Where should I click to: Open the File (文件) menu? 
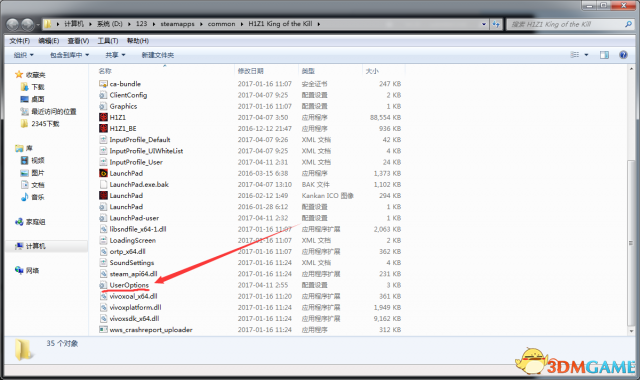coord(20,41)
